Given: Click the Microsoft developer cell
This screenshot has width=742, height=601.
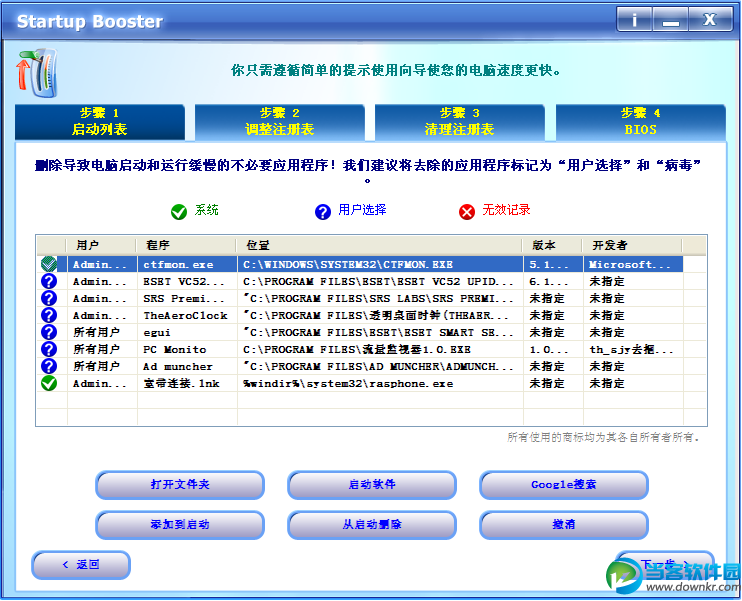Looking at the screenshot, I should pyautogui.click(x=633, y=264).
